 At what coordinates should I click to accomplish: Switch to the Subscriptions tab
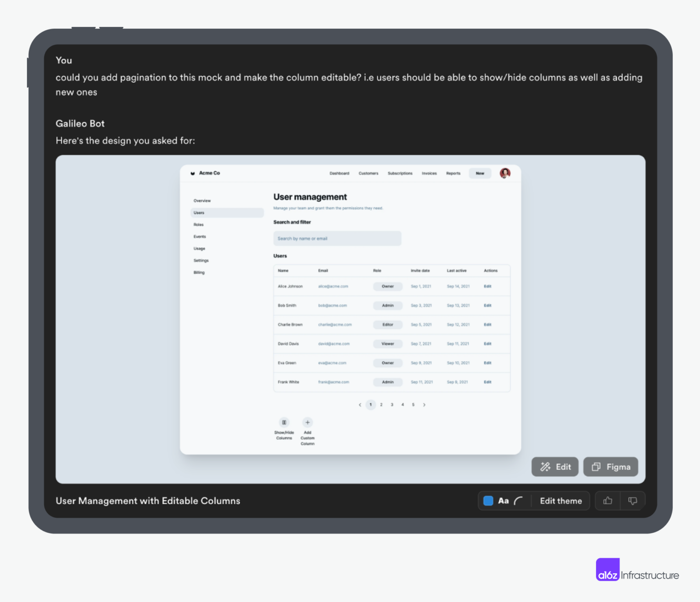(400, 173)
